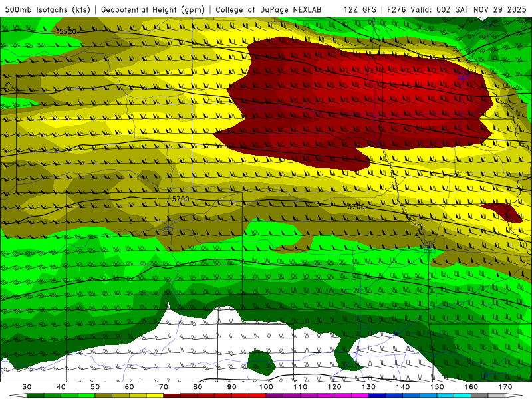The image size is (532, 399).
Task: Pick the dark maroon 70-75 kt swatch
Action: pos(172,396)
